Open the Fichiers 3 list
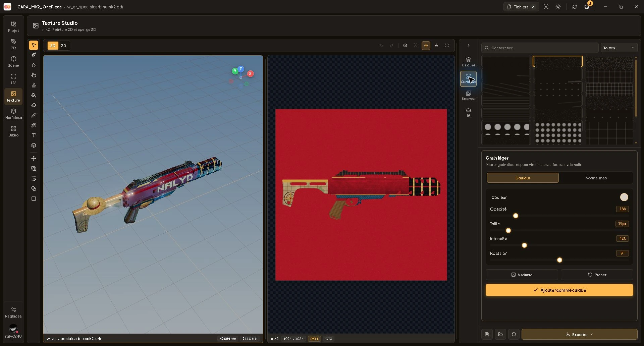This screenshot has width=644, height=346. point(521,7)
